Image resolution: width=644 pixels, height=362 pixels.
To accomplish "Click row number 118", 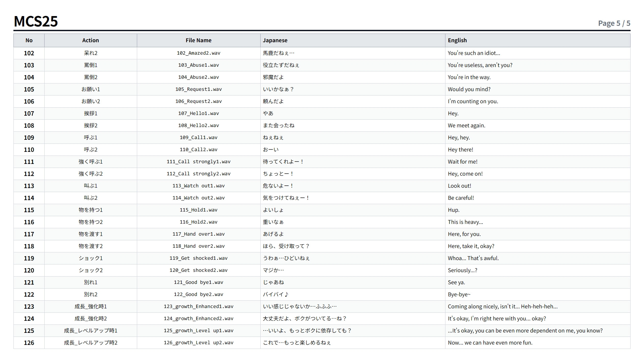I will pos(29,246).
